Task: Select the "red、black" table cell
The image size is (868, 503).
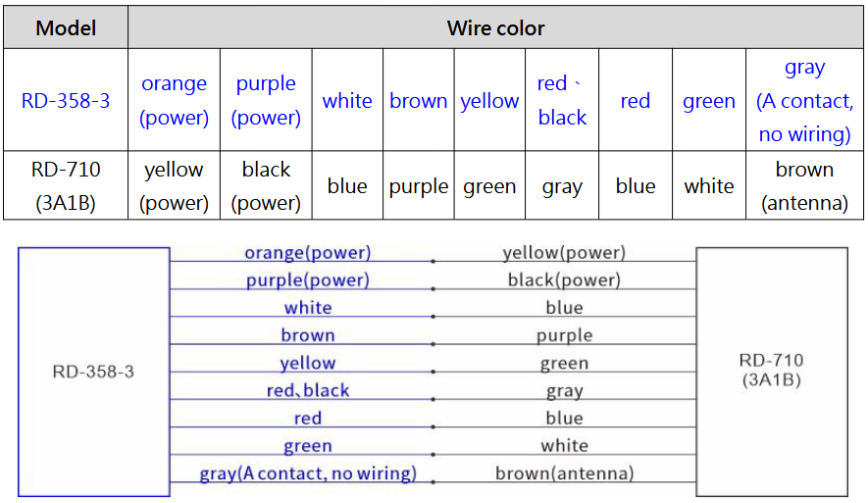Action: (x=562, y=101)
